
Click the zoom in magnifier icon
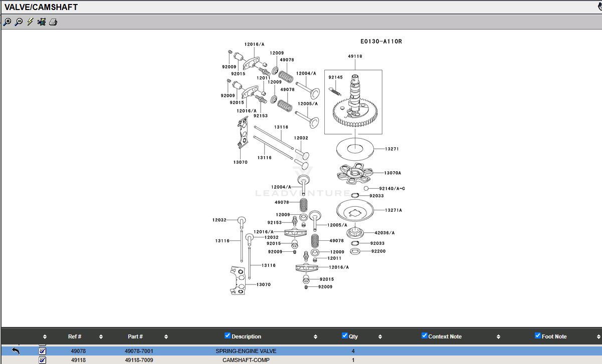(x=7, y=22)
